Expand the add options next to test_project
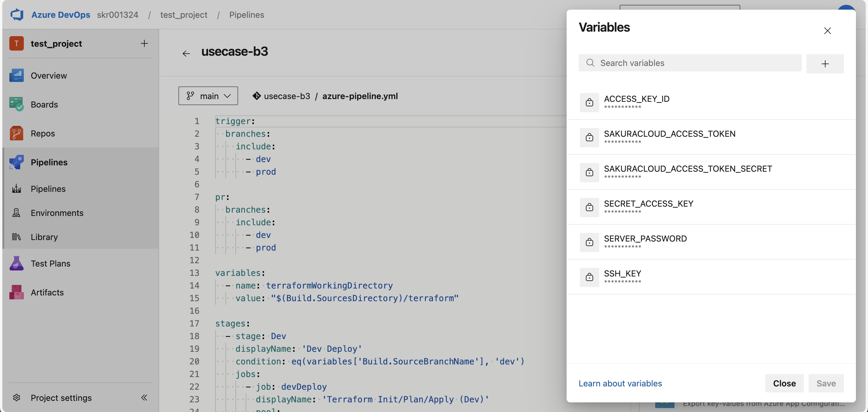 (x=144, y=43)
